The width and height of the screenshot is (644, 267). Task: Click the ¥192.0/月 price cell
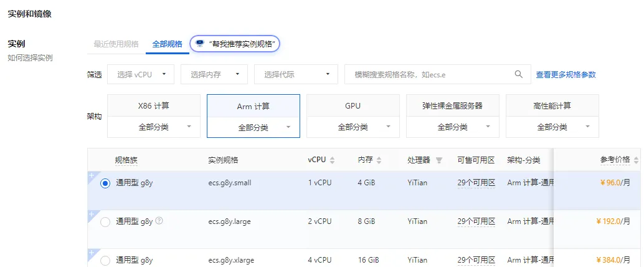(613, 221)
